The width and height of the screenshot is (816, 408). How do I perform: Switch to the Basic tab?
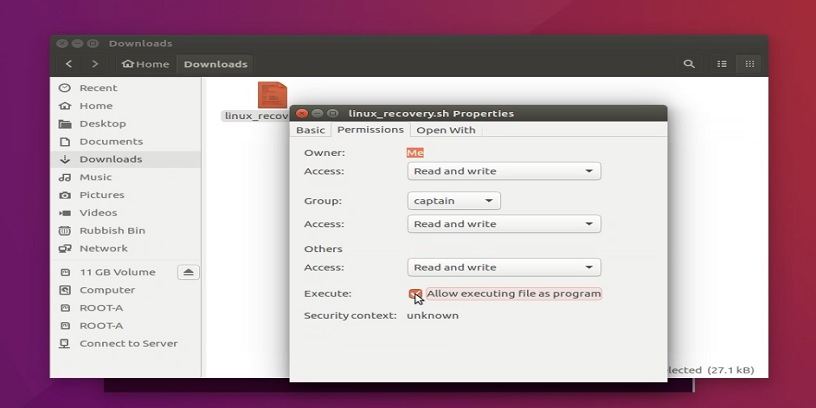pos(310,130)
